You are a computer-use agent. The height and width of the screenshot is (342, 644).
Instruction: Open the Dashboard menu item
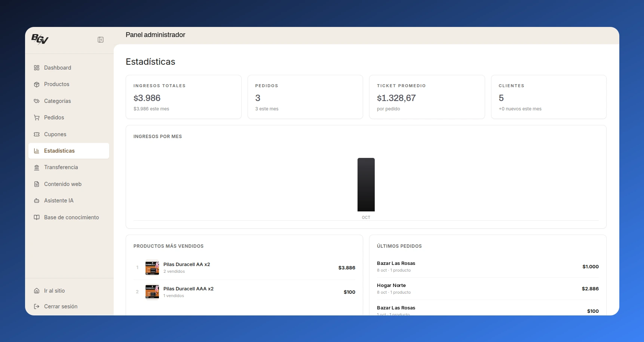click(69, 68)
